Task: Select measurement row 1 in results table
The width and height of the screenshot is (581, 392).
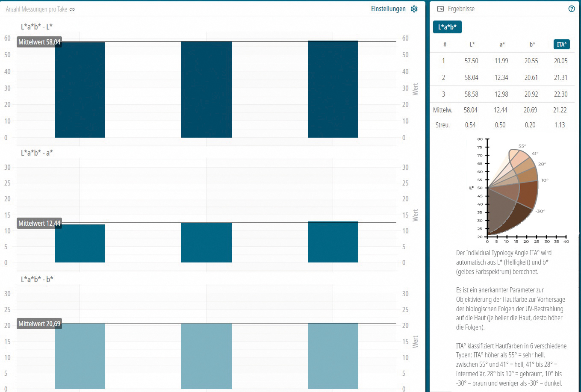Action: 502,61
